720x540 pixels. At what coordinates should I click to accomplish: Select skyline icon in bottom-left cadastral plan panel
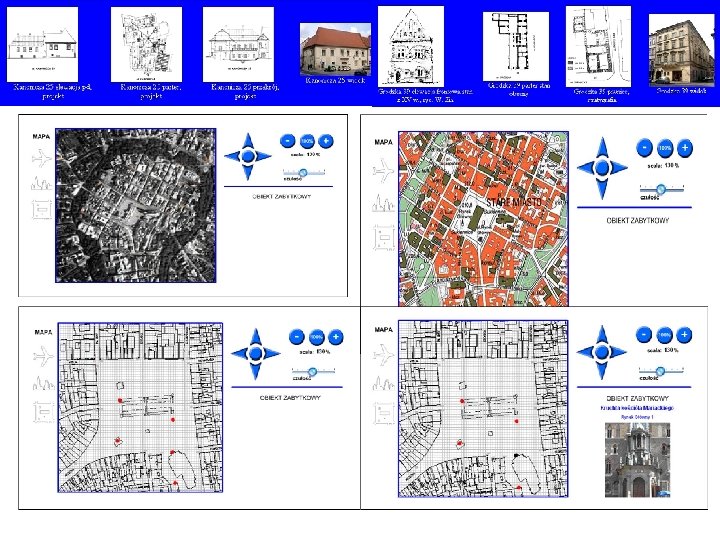(x=44, y=383)
